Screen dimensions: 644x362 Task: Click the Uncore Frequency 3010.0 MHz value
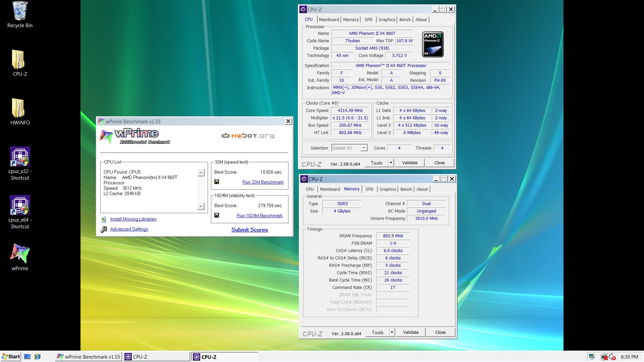[426, 219]
